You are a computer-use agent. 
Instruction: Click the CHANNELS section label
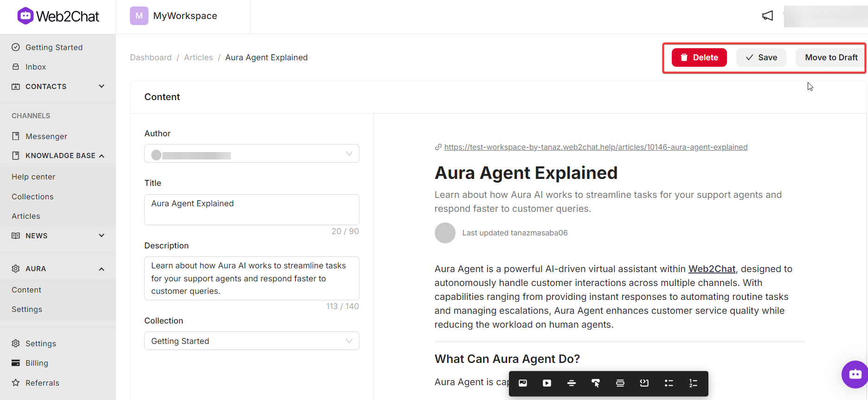[x=31, y=116]
